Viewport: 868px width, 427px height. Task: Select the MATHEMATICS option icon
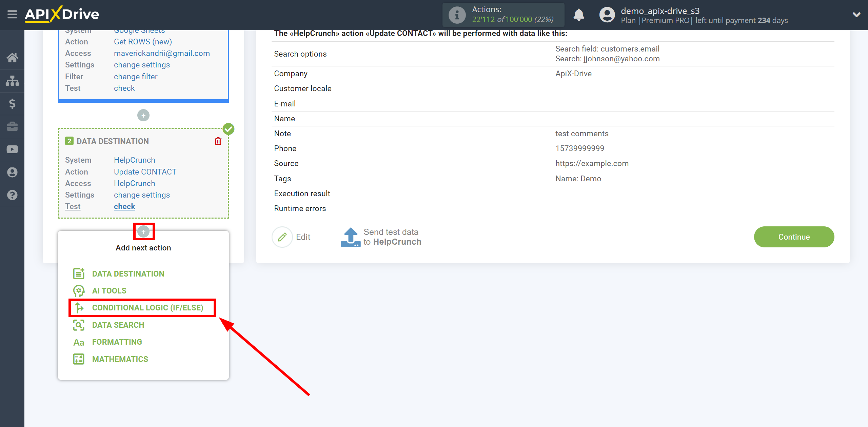tap(78, 360)
